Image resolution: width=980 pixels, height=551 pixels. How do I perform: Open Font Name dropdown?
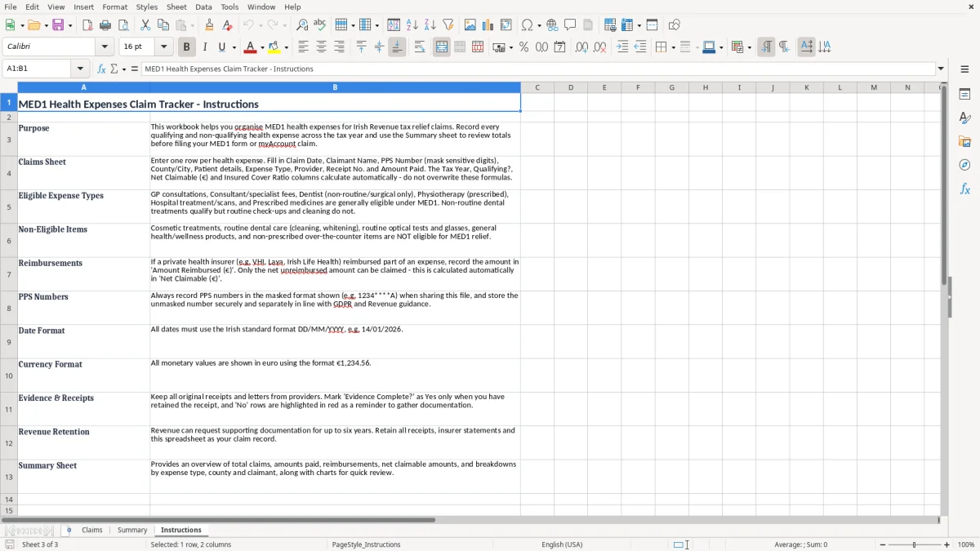click(106, 47)
